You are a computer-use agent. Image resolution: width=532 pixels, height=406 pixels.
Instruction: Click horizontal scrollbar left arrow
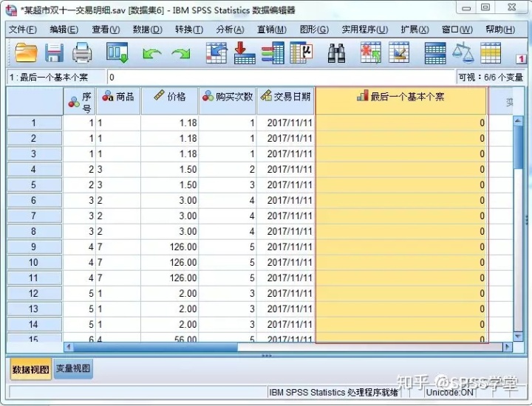[x=69, y=347]
